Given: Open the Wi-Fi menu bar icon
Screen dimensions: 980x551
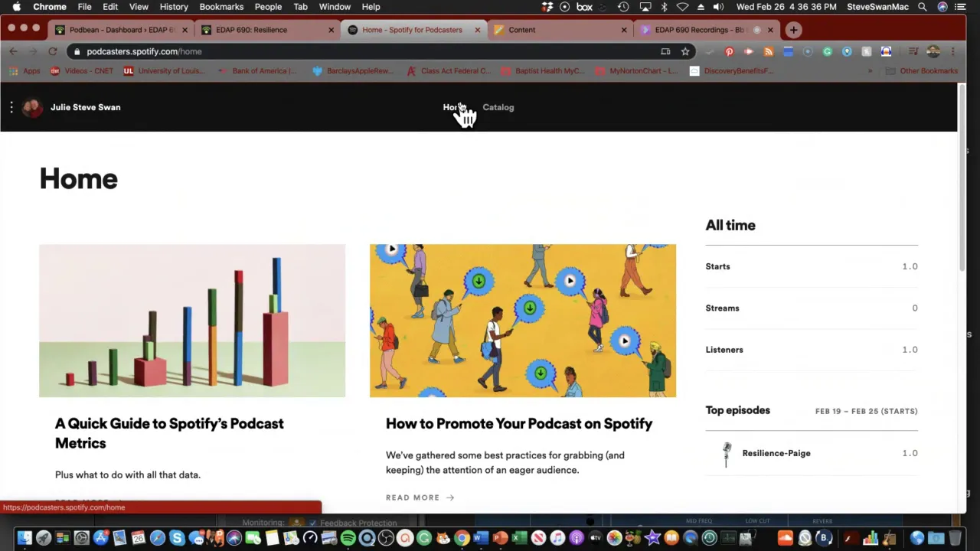Looking at the screenshot, I should click(x=682, y=7).
